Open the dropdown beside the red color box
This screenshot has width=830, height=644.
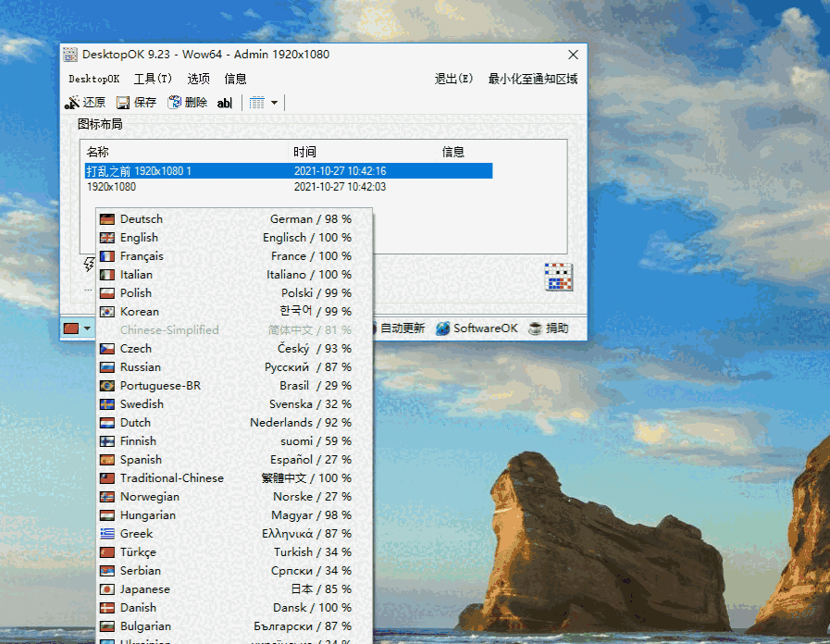[x=87, y=328]
